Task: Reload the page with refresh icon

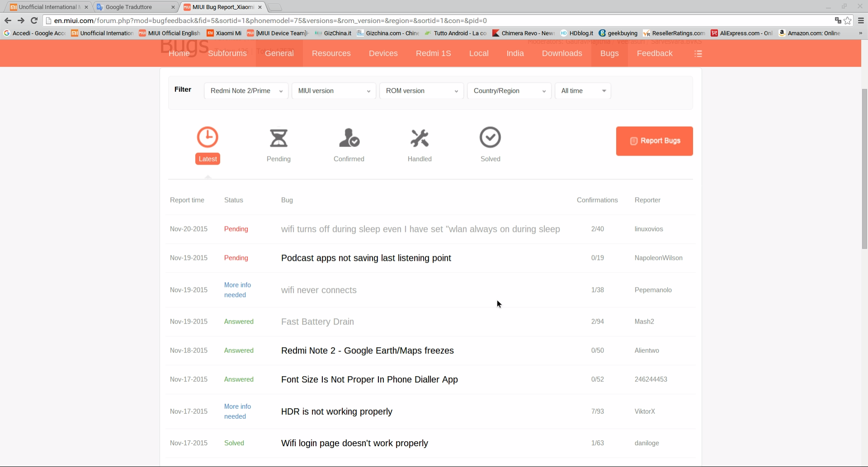Action: [34, 20]
